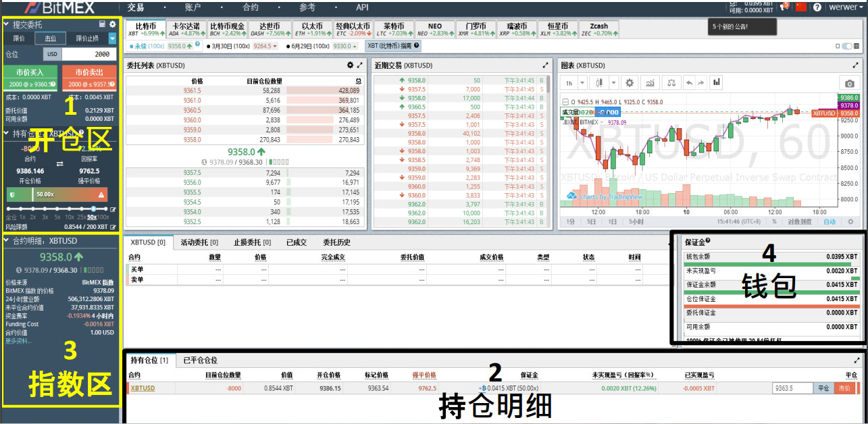Open chart indicators menu
The image size is (868, 424).
pyautogui.click(x=650, y=82)
